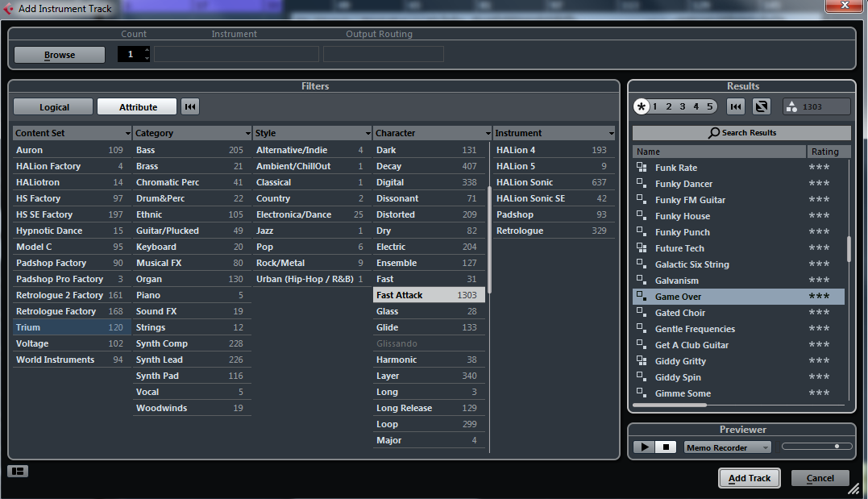Click the Gimme Some preset icon
Screen dimensions: 868x499
point(642,392)
